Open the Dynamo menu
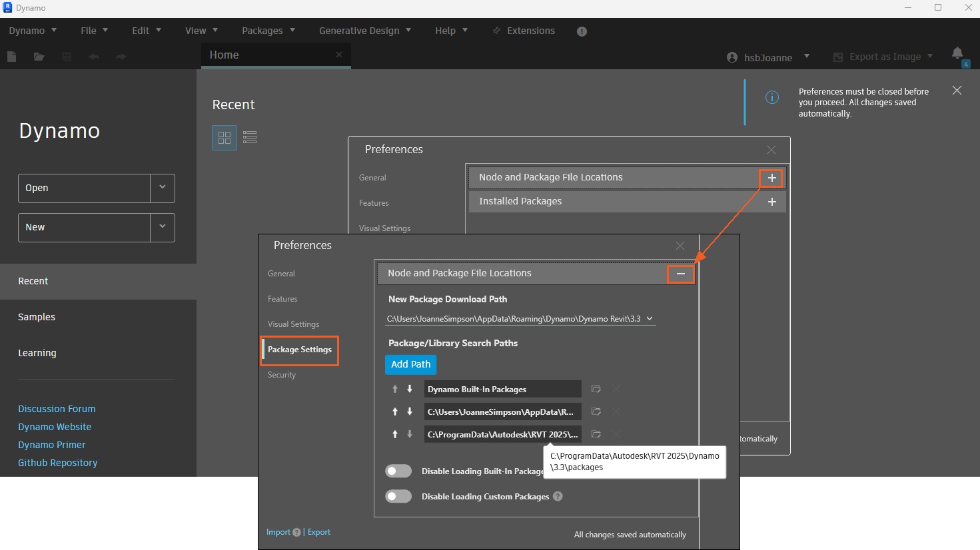Viewport: 980px width, 550px height. click(x=33, y=31)
